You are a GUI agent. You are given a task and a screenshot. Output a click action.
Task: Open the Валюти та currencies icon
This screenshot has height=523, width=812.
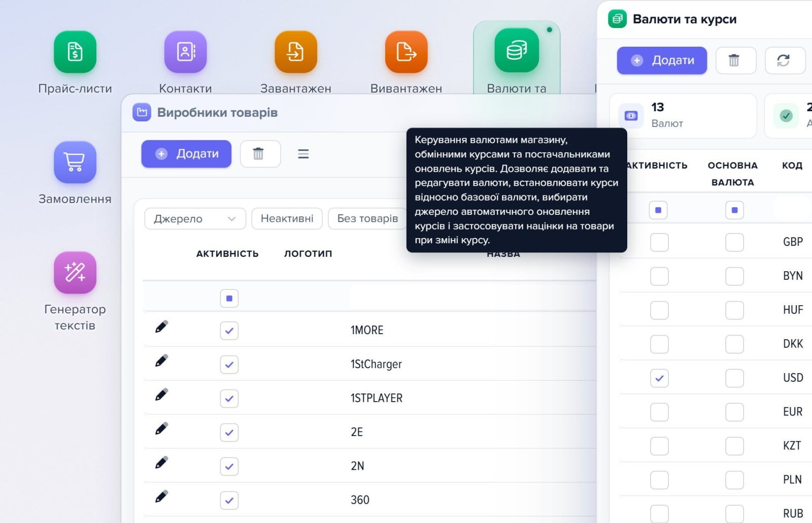[x=517, y=51]
